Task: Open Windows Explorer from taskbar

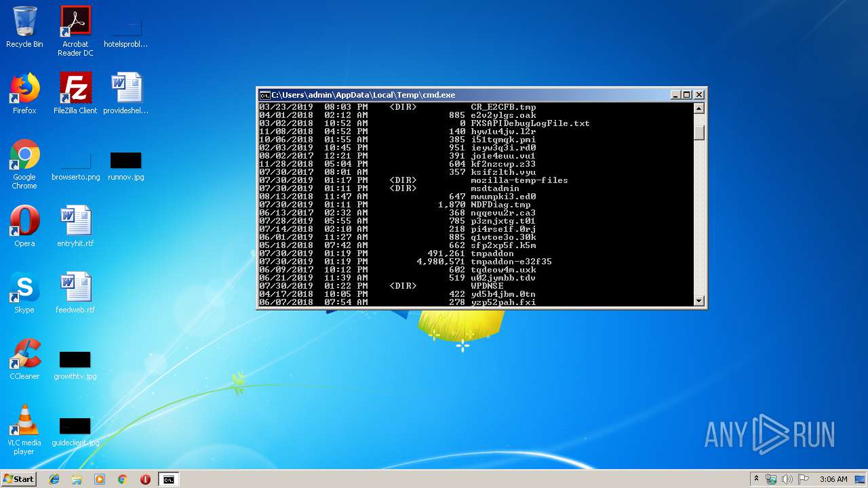Action: pos(77,479)
